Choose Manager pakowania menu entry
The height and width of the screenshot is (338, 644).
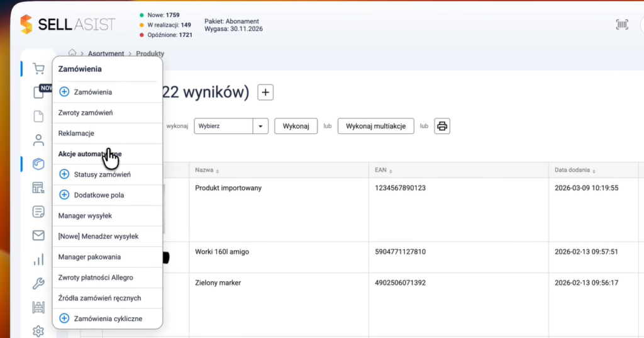click(89, 257)
